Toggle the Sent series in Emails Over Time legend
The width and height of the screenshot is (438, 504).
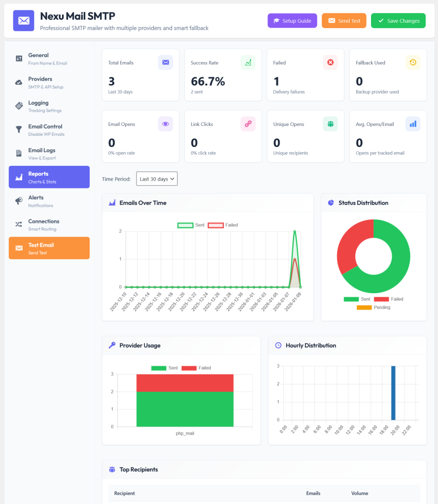tap(191, 225)
